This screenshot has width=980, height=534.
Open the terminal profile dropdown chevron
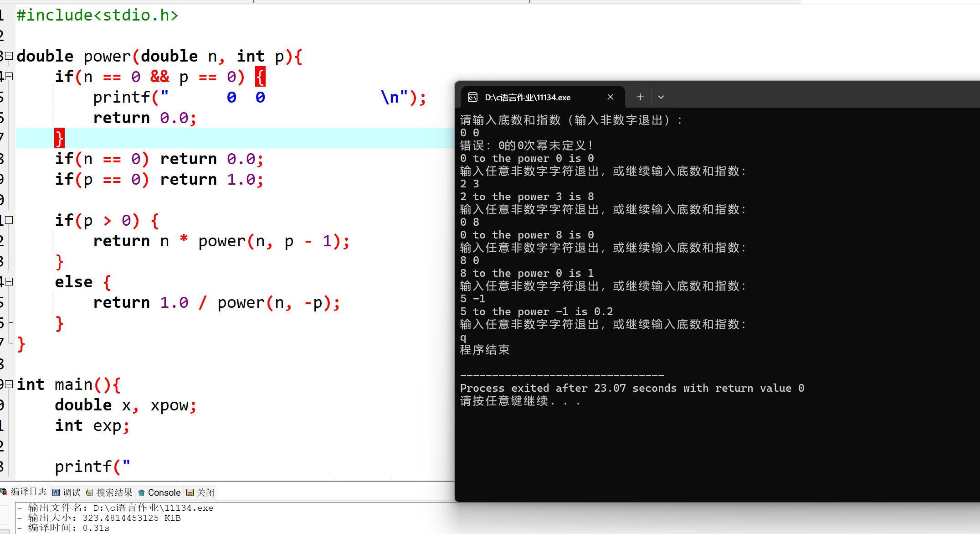(x=661, y=97)
